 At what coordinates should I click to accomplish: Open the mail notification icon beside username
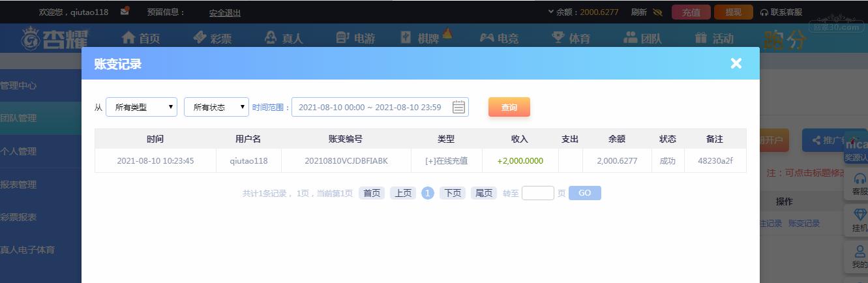[125, 10]
